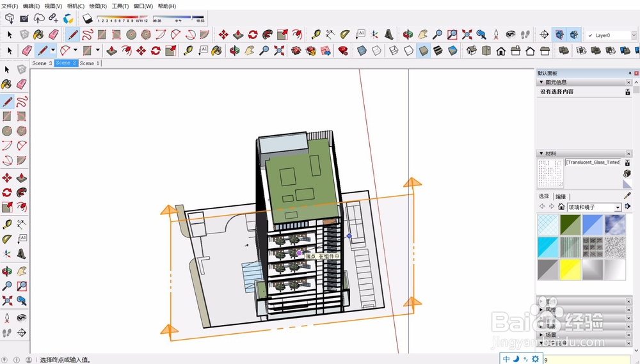The height and width of the screenshot is (364, 640).
Task: Select the Dimension tool
Action: [330, 35]
